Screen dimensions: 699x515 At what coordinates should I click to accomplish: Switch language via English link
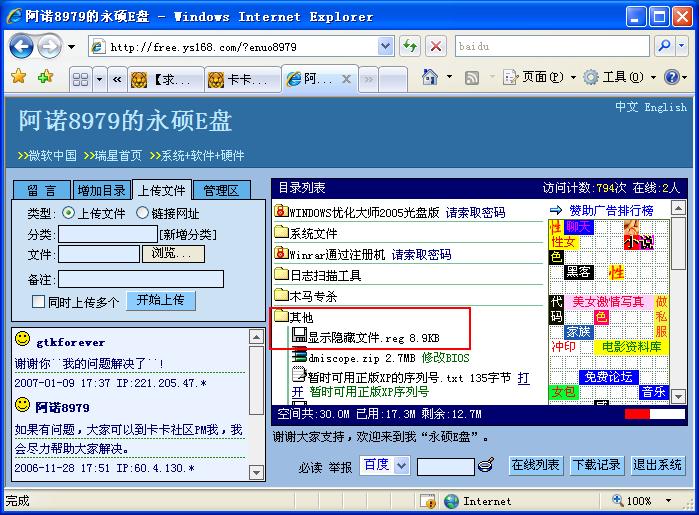pos(665,107)
